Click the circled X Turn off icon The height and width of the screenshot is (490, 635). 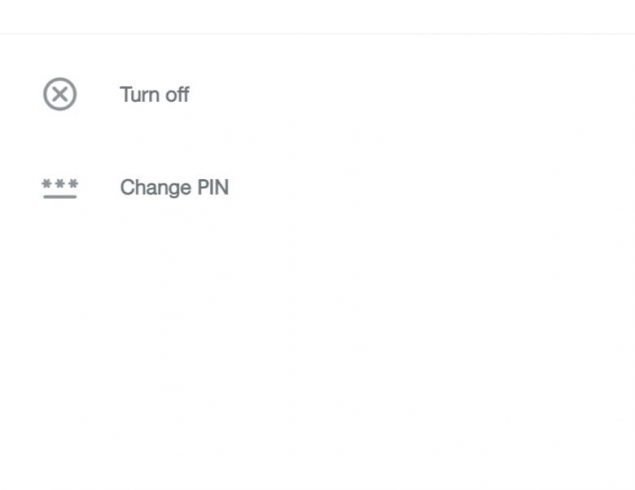tap(60, 94)
